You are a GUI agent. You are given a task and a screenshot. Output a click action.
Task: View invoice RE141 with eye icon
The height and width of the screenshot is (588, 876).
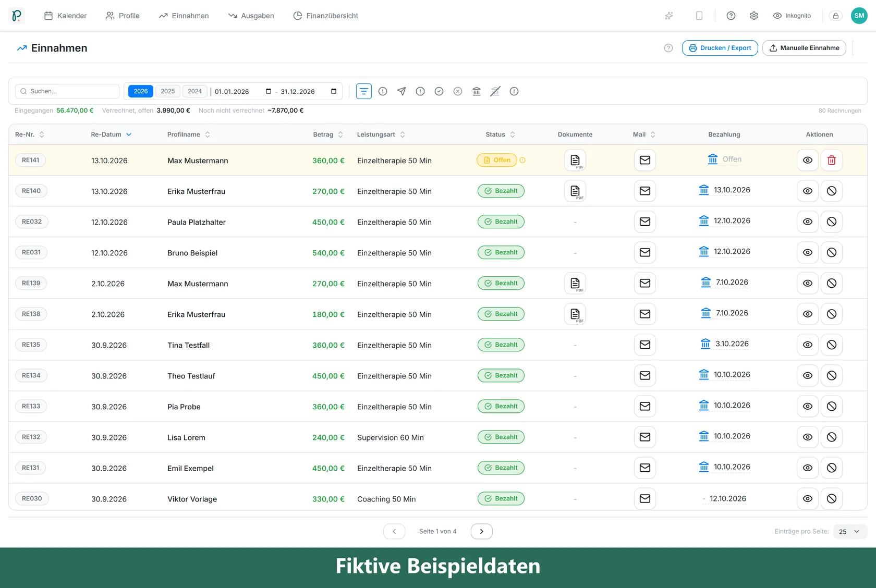click(808, 160)
